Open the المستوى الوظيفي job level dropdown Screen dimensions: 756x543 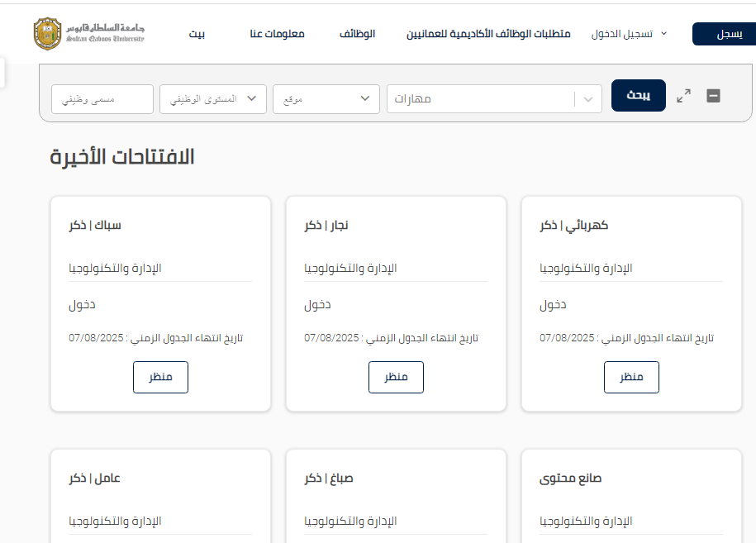(212, 99)
